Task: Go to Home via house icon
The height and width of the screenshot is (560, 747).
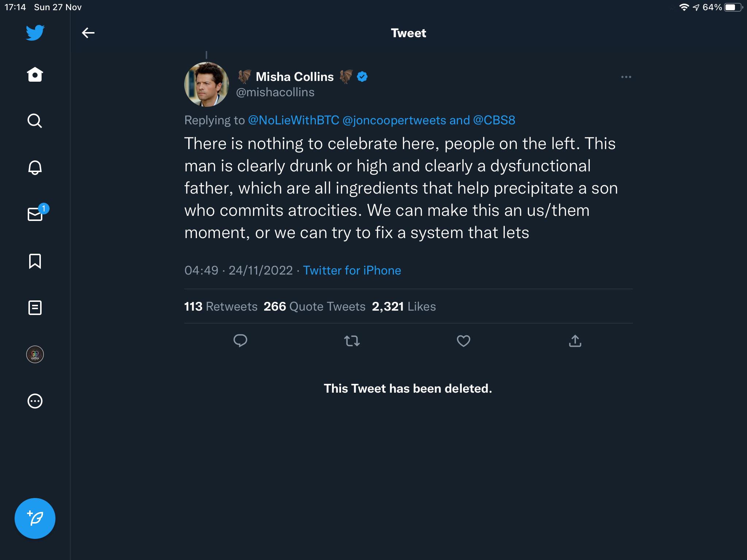Action: 35,74
